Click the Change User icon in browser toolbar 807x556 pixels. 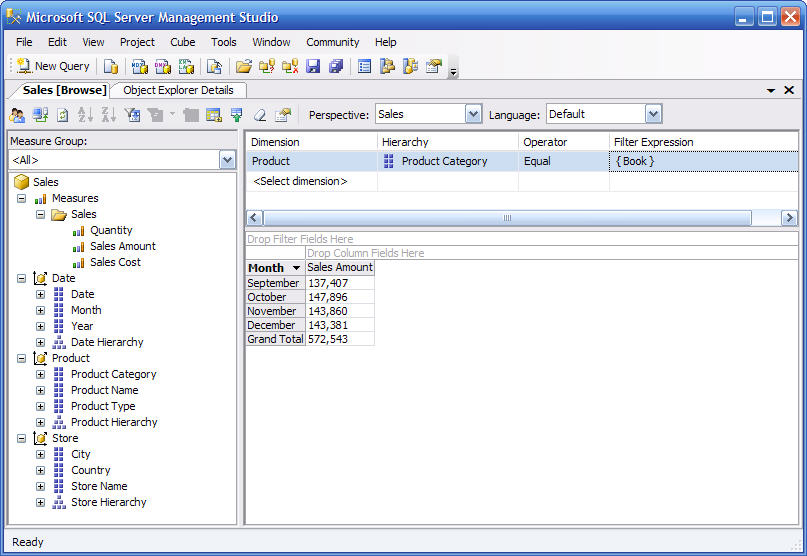18,115
